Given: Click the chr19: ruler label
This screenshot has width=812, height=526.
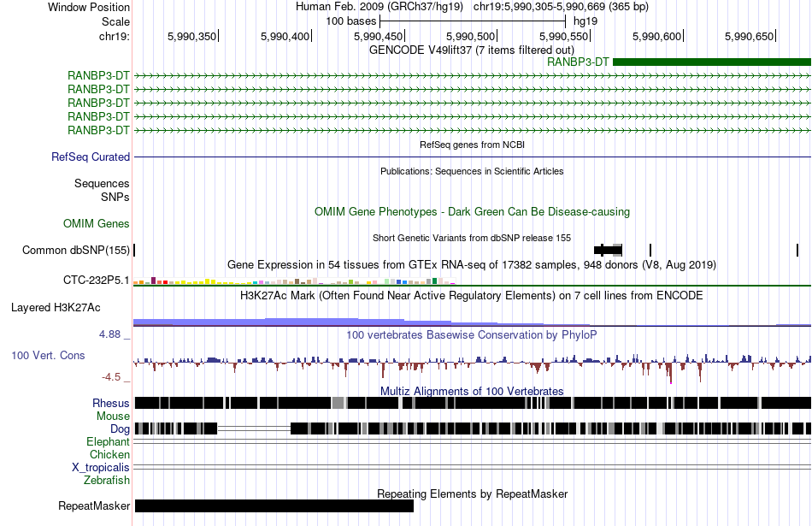Looking at the screenshot, I should [x=115, y=36].
